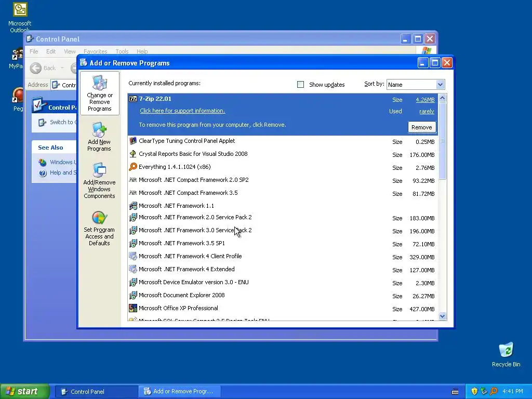Click the .NET Framework 2.0 Service Pack 2 icon
Image resolution: width=532 pixels, height=399 pixels.
133,217
